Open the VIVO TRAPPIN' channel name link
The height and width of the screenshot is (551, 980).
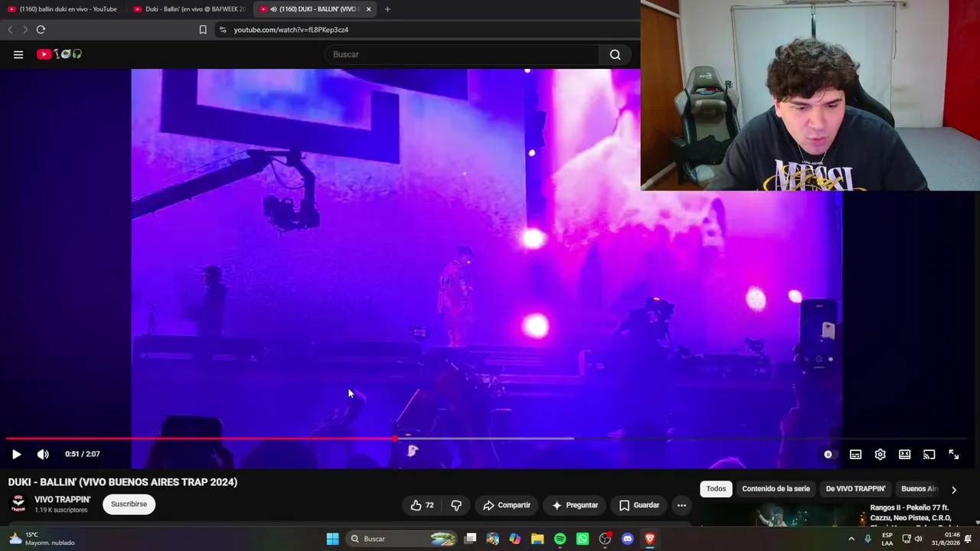63,500
